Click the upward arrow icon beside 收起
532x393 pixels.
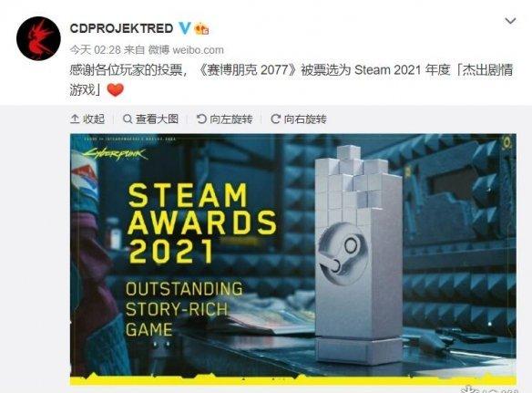75,119
